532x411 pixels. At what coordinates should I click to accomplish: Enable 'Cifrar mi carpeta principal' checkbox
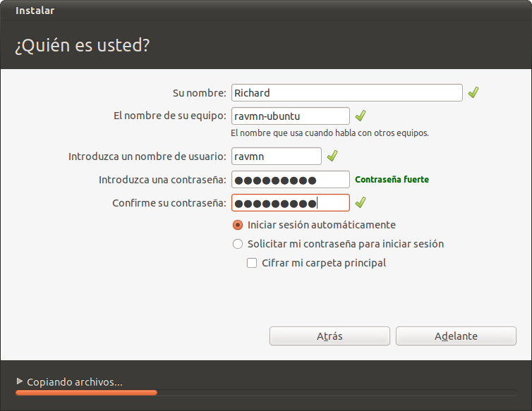click(252, 263)
